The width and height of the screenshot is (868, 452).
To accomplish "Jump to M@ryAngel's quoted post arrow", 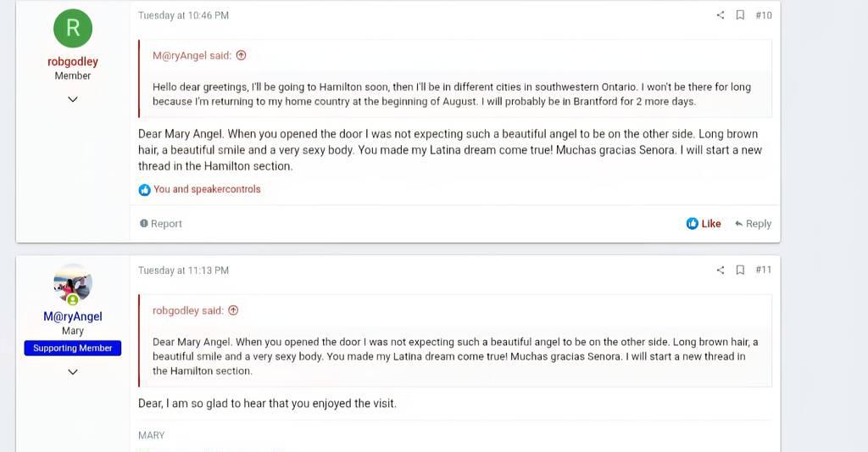I will [x=241, y=56].
